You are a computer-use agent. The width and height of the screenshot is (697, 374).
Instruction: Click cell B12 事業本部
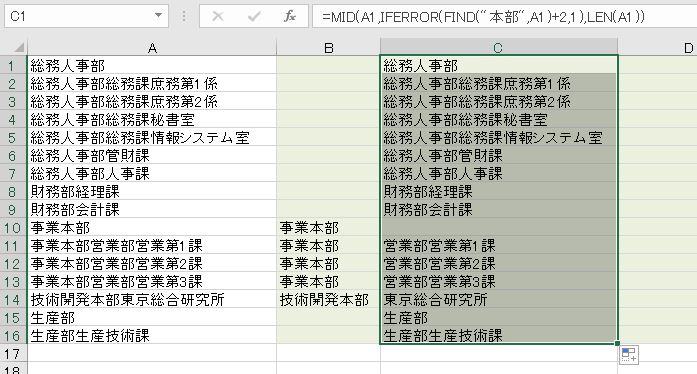(328, 264)
